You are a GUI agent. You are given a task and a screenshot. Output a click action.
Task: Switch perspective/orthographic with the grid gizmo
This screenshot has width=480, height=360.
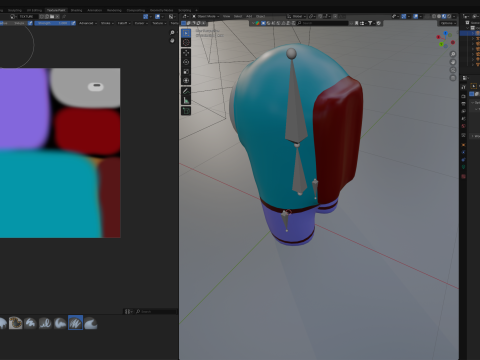[453, 78]
